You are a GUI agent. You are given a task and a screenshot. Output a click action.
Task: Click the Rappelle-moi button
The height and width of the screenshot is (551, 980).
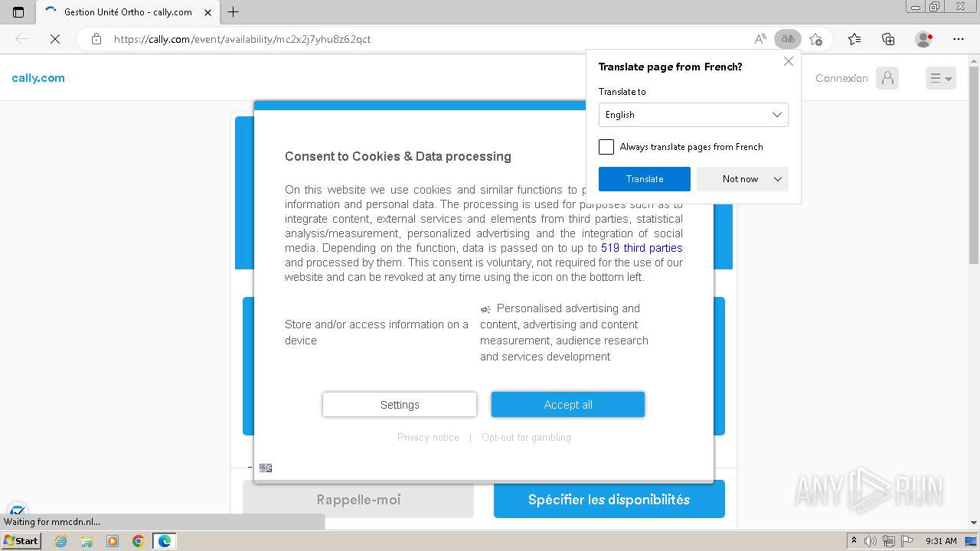[358, 500]
